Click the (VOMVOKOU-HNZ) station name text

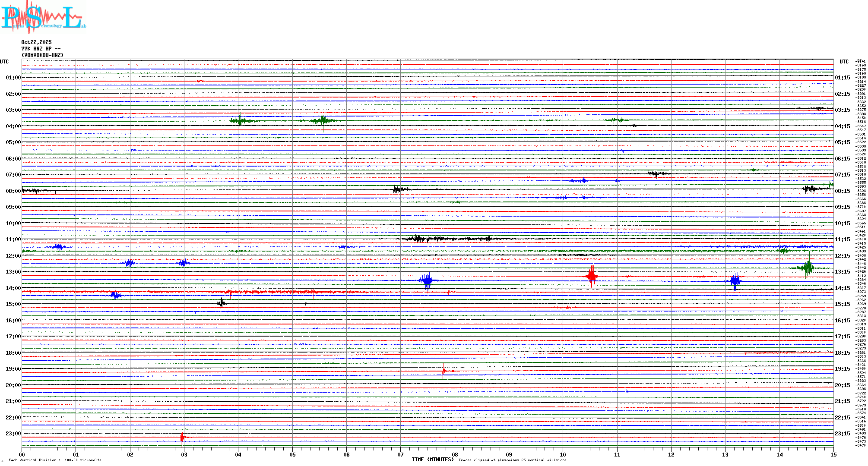[x=42, y=55]
